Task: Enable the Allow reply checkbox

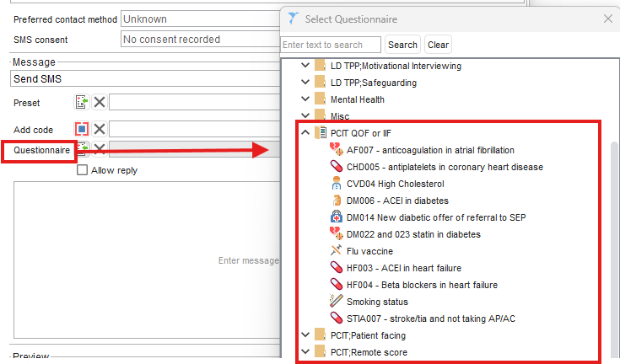Action: (x=83, y=169)
